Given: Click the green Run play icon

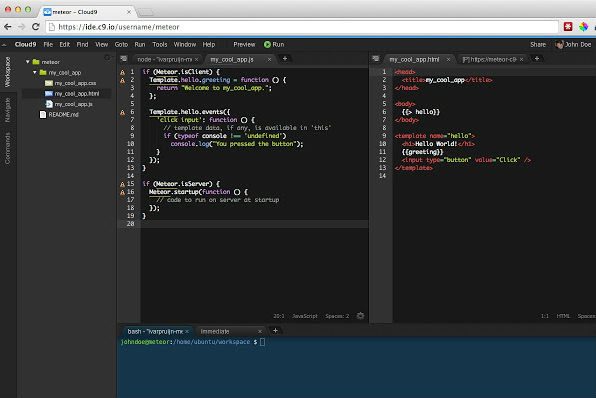Looking at the screenshot, I should coord(267,44).
